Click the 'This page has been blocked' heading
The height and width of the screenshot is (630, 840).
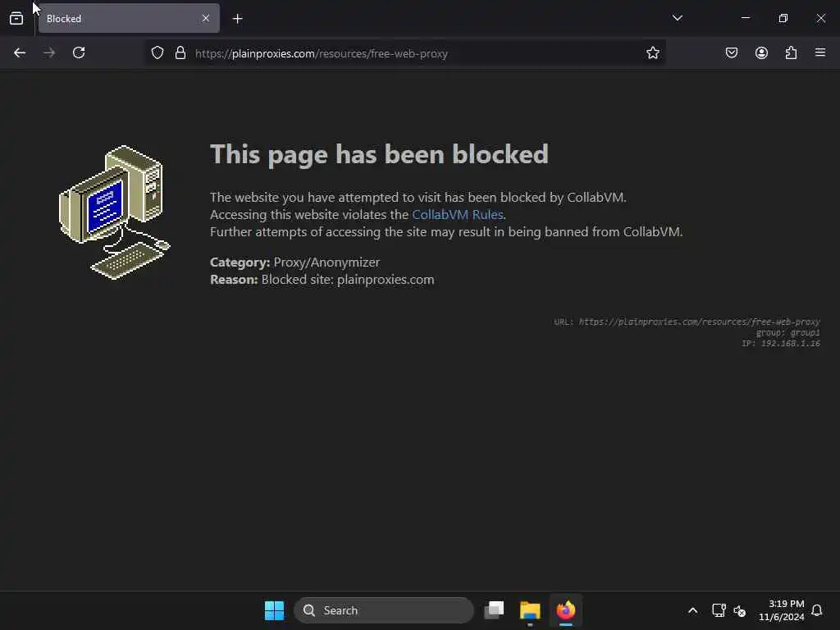[379, 154]
